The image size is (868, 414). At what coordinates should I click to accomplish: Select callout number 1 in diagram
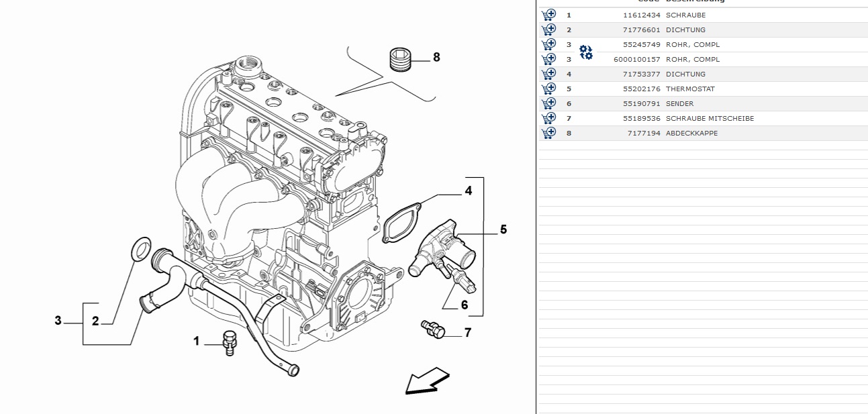(197, 342)
